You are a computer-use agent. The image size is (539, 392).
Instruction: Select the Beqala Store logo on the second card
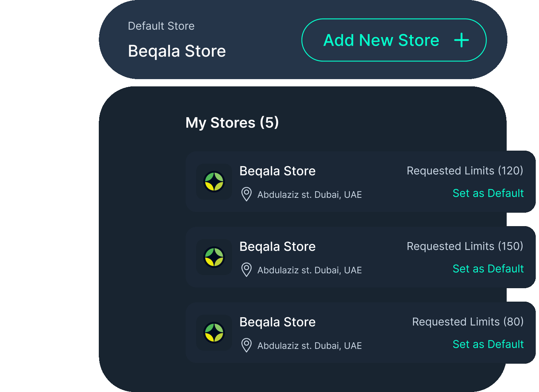pyautogui.click(x=214, y=257)
